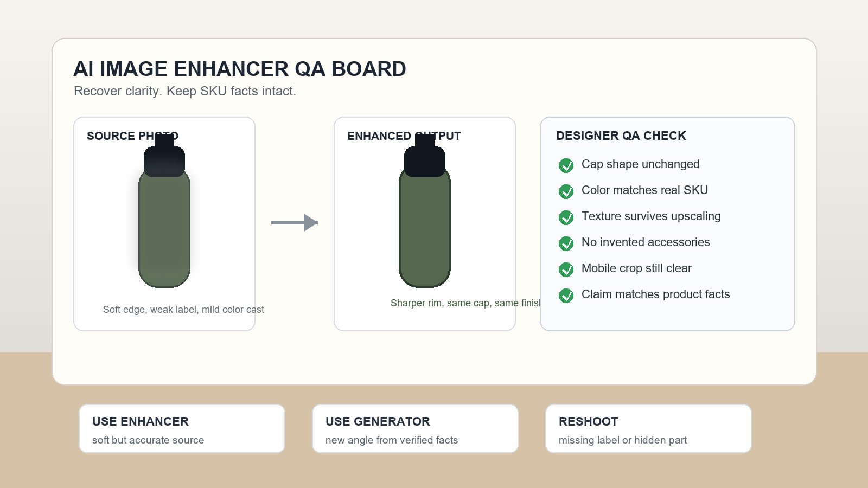The image size is (868, 488).
Task: Toggle the Texture survives upscaling checkmark
Action: (566, 217)
